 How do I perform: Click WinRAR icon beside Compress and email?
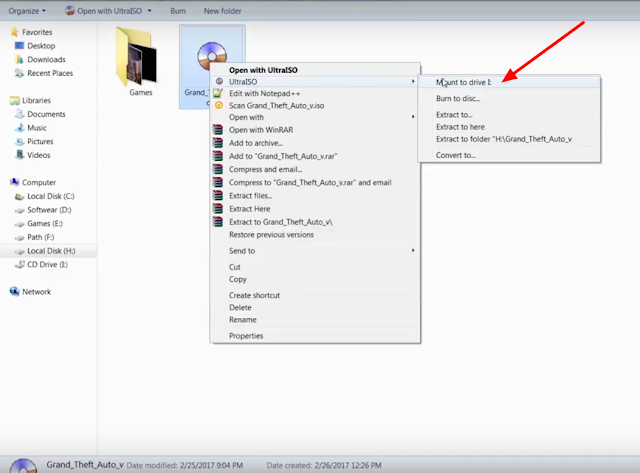click(218, 169)
